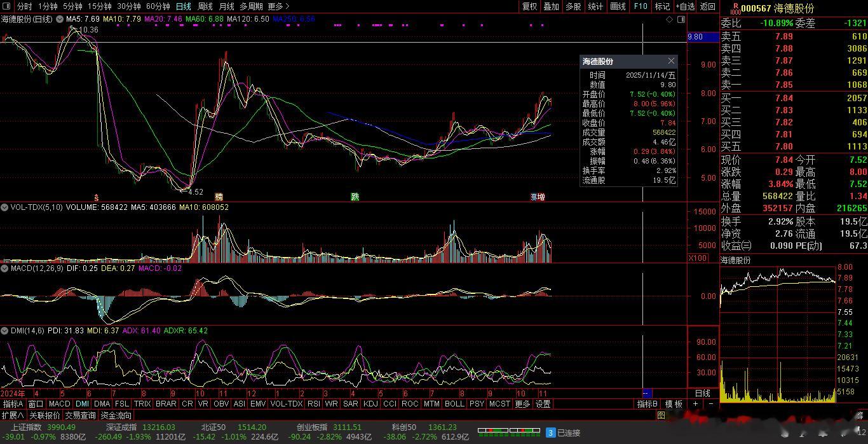The image size is (868, 444).
Task: Click the X100 volume scale label
Action: (x=697, y=258)
